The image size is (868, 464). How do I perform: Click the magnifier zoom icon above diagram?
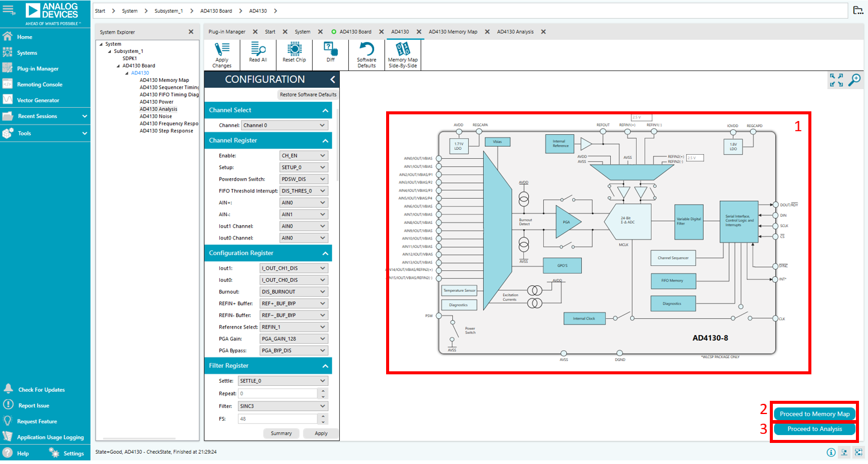[x=854, y=80]
